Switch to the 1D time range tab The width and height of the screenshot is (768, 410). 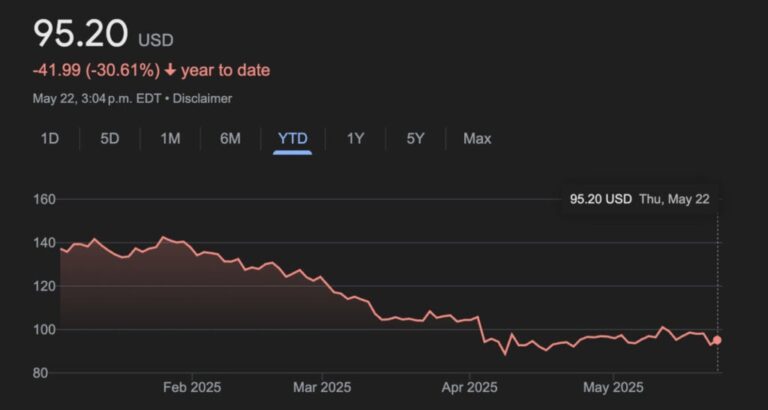click(x=49, y=138)
